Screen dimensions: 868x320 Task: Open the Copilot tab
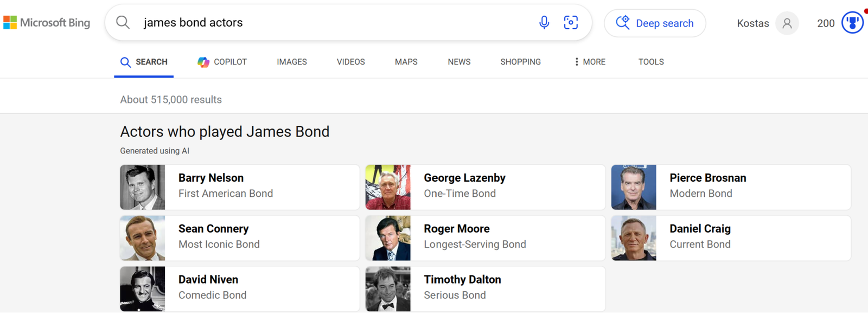click(222, 62)
